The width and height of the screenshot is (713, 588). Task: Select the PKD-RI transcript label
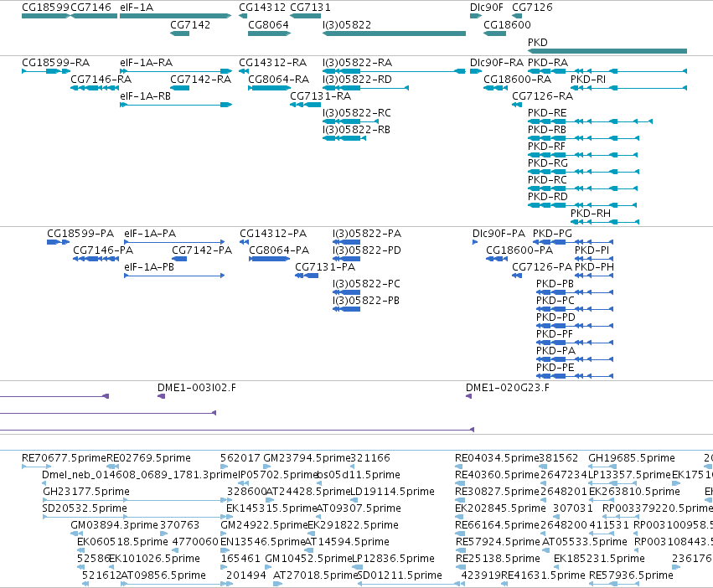coord(588,80)
